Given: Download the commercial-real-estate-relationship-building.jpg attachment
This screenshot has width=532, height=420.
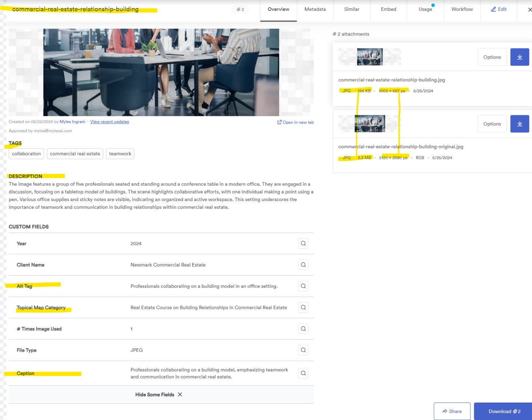Looking at the screenshot, I should click(x=520, y=57).
